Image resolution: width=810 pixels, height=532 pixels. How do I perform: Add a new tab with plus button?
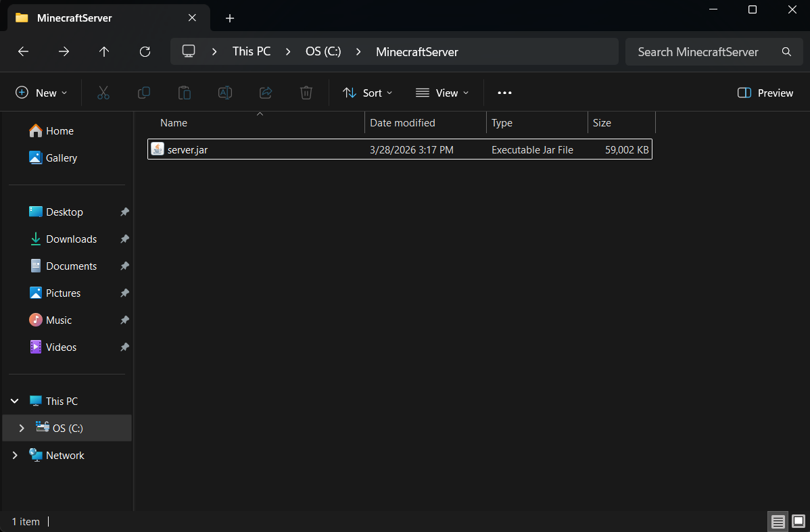(230, 19)
